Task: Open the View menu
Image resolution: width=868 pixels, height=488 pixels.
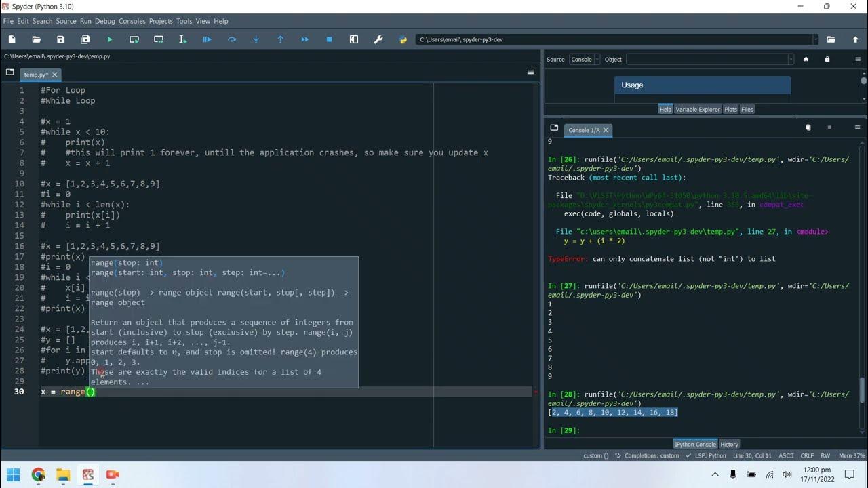Action: 203,21
